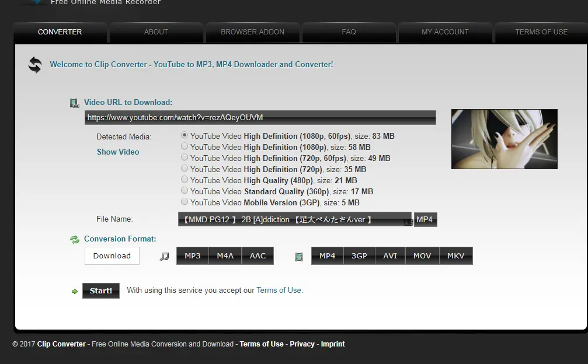Viewport: 588px width, 364px height.
Task: Click the Conversion Format label
Action: [x=120, y=239]
